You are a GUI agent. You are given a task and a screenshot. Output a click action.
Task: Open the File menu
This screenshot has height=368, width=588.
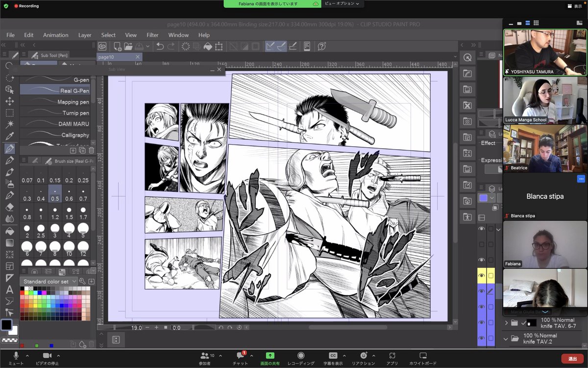coord(10,35)
